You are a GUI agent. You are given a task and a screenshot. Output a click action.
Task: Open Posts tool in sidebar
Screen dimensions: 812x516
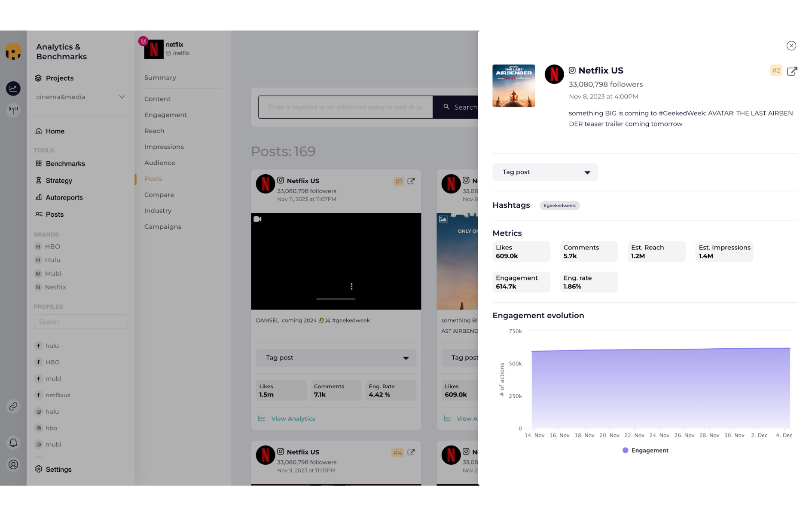[x=49, y=215]
